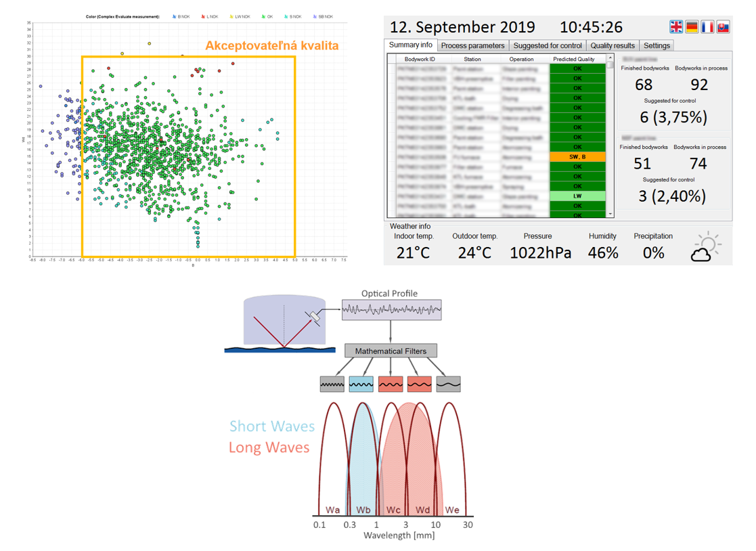Switch to Suggested for control tab
756x551 pixels.
547,45
